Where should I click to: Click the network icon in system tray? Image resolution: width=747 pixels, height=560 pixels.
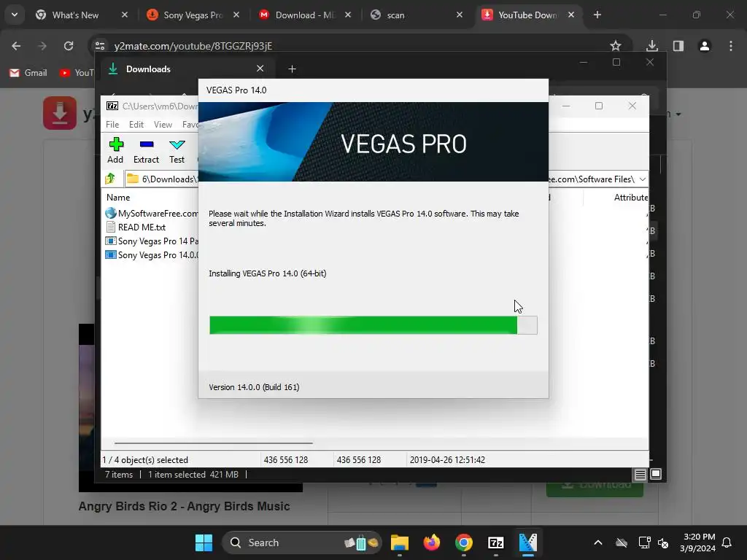[644, 542]
